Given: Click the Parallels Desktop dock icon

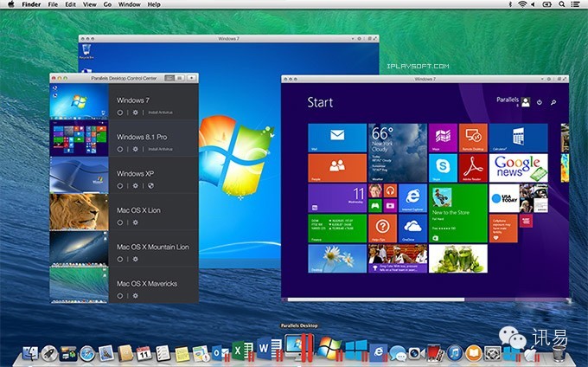Looking at the screenshot, I should (x=298, y=347).
